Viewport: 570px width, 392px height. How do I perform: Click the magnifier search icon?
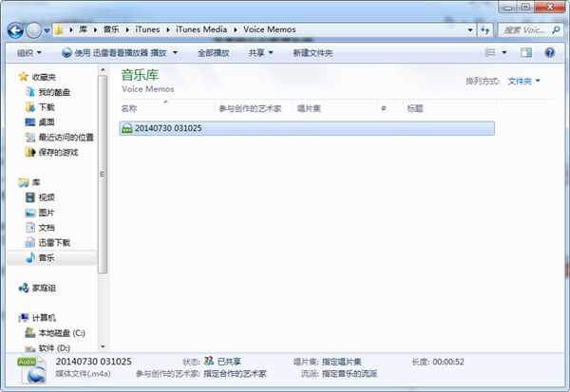click(x=556, y=29)
